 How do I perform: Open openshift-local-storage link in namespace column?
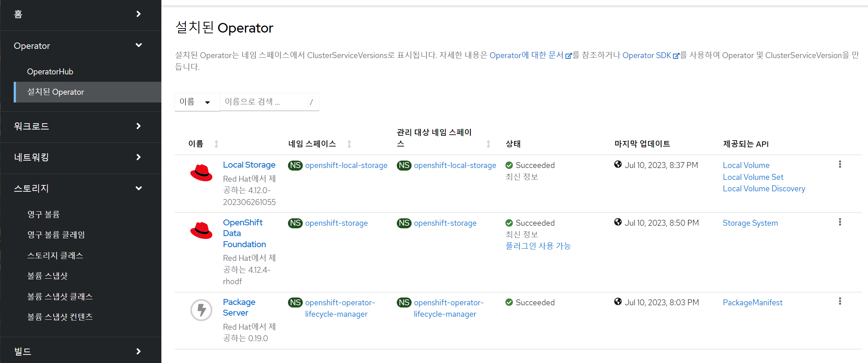click(x=346, y=165)
